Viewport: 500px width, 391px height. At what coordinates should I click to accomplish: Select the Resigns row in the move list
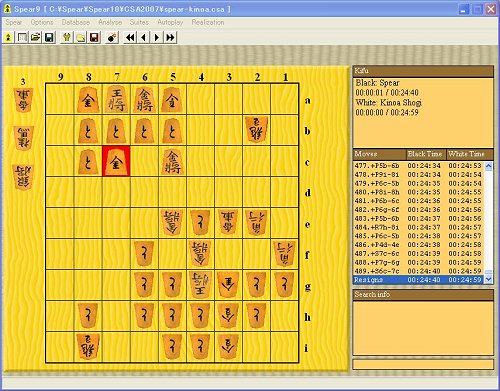(x=419, y=280)
